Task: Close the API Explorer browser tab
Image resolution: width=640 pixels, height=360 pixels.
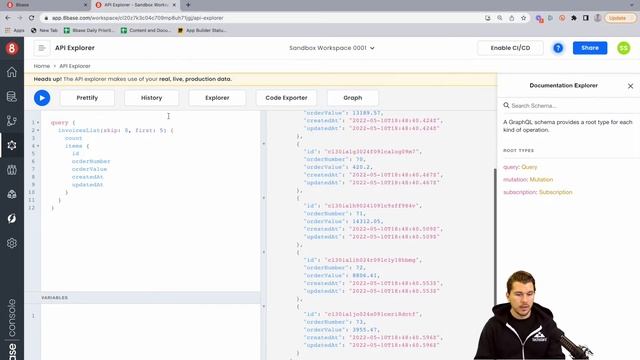Action: pos(174,5)
